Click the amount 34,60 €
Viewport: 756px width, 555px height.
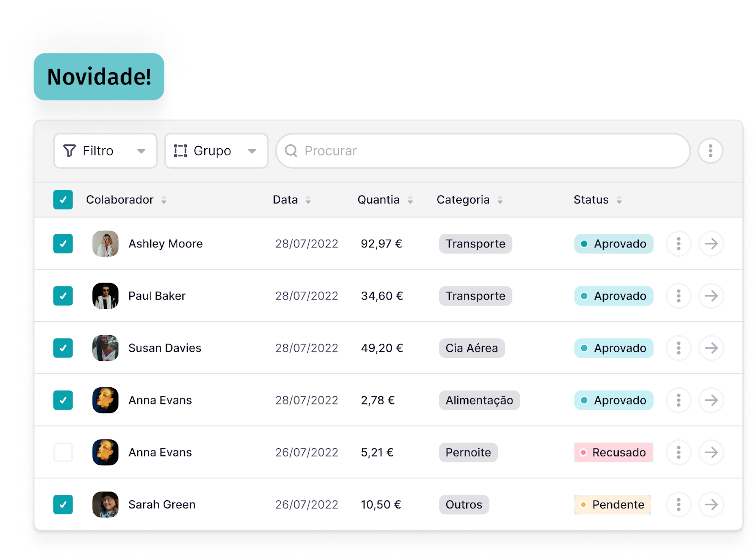pos(382,296)
